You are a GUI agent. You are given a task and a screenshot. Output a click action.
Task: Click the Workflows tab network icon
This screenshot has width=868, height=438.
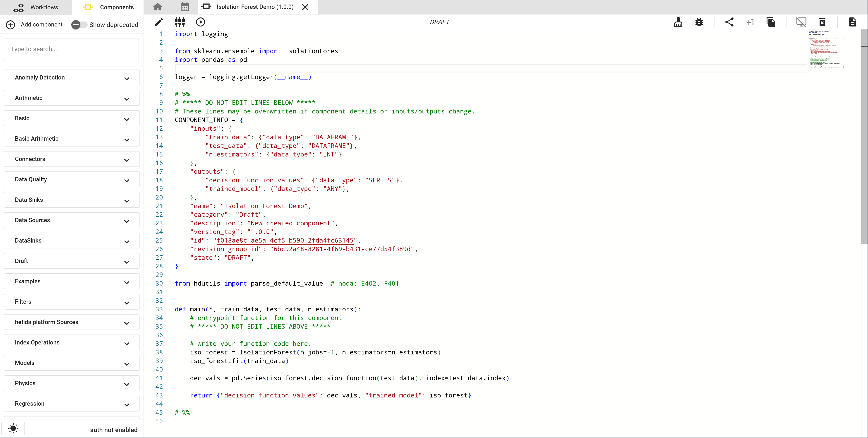(x=19, y=7)
